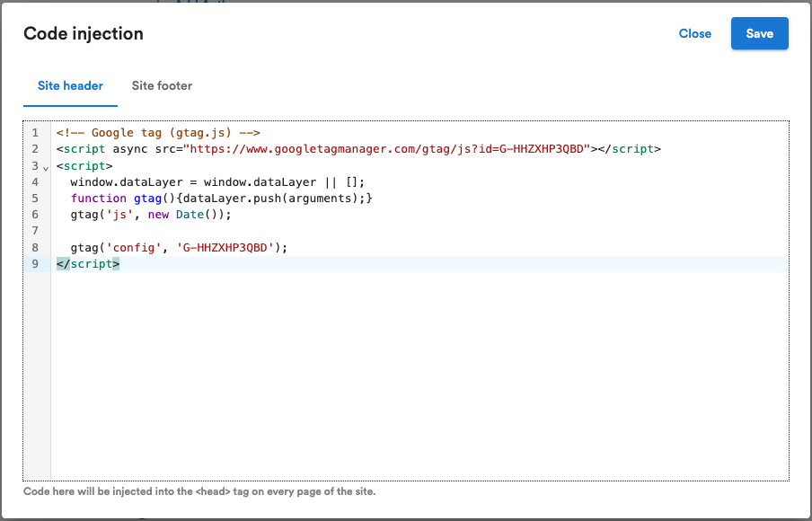Switch to the Site footer tab

click(x=162, y=86)
